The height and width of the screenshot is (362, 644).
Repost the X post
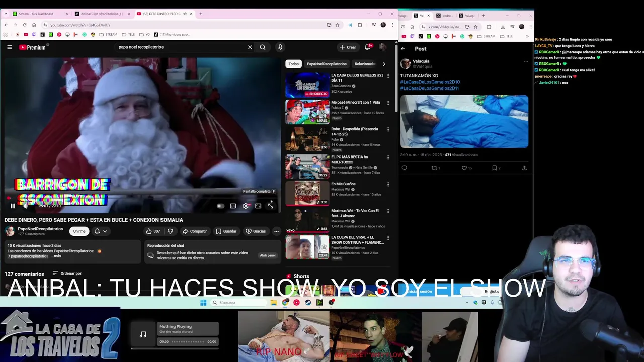[435, 168]
